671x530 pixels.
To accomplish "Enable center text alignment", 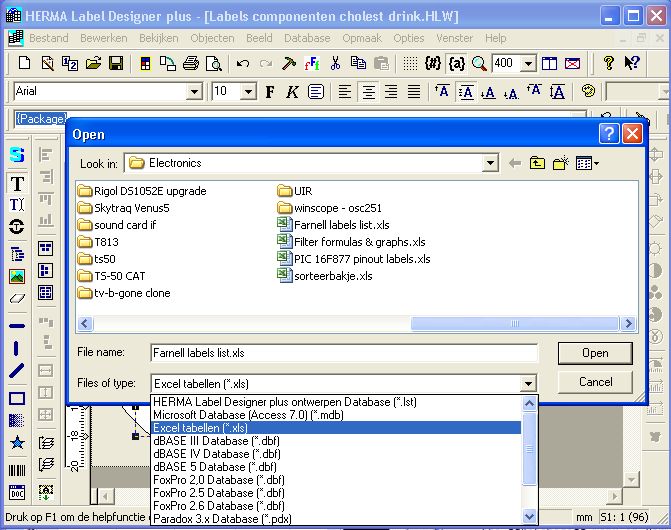I will point(368,91).
